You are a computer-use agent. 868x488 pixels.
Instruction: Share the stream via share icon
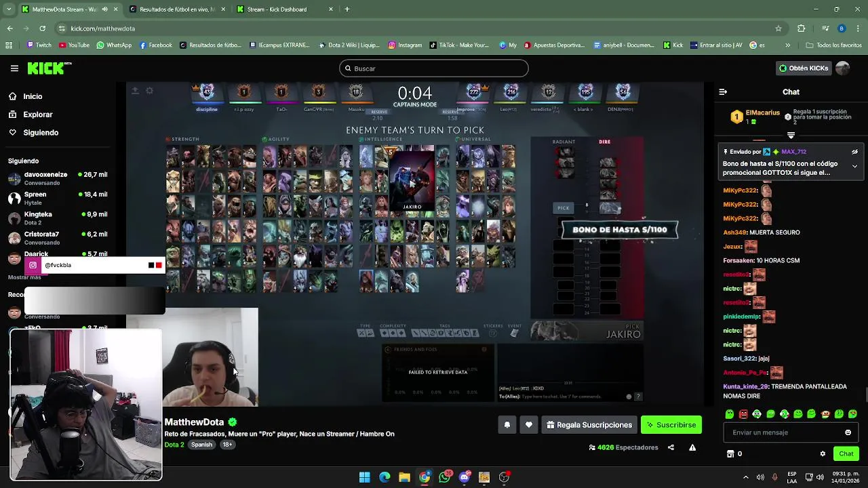point(671,447)
